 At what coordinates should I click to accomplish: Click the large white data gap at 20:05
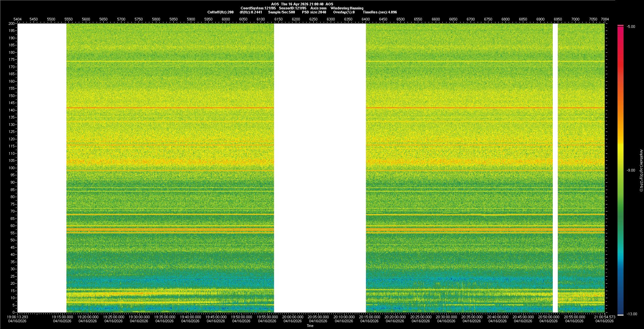[x=319, y=168]
